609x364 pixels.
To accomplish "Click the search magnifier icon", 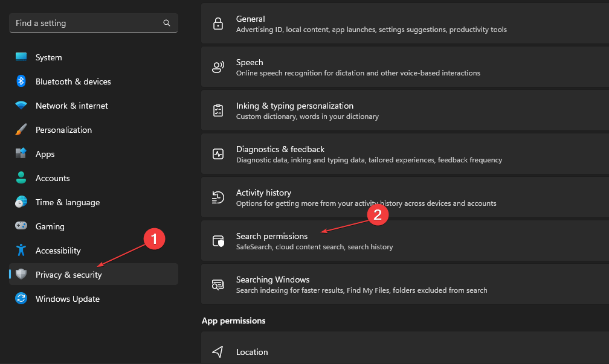I will click(167, 23).
